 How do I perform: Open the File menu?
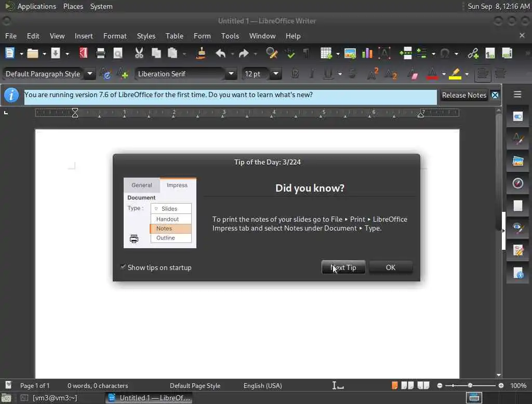(11, 36)
